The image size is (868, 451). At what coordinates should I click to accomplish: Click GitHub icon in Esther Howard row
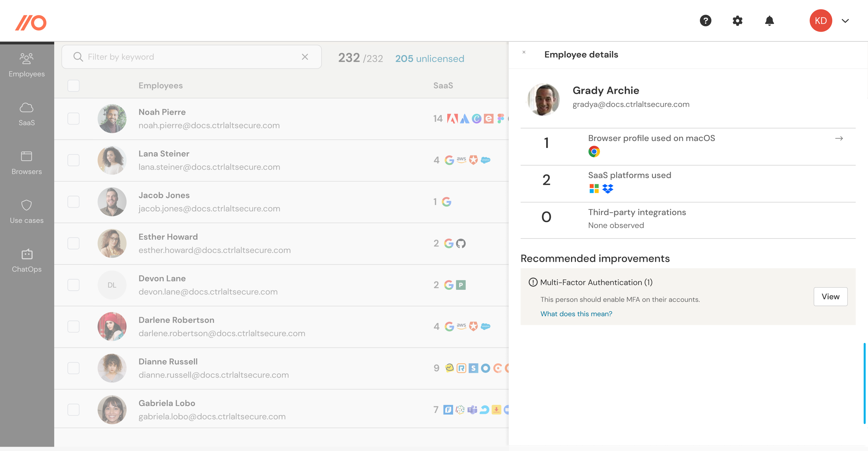point(461,243)
